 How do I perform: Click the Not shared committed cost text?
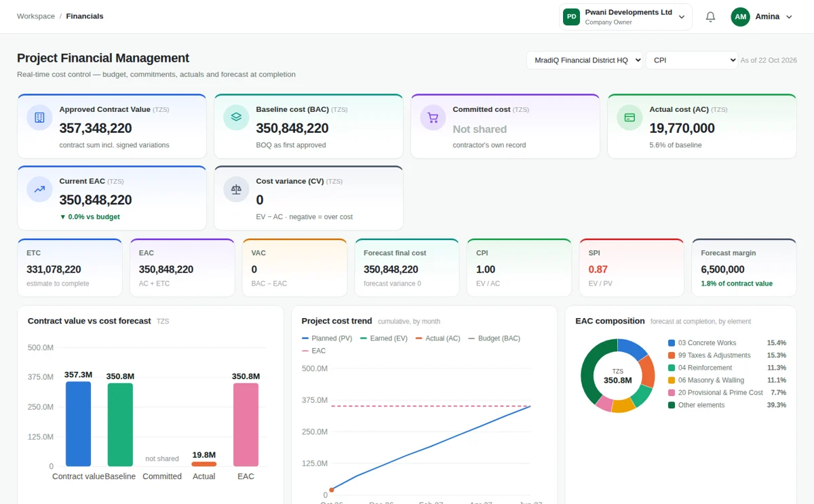pyautogui.click(x=480, y=129)
